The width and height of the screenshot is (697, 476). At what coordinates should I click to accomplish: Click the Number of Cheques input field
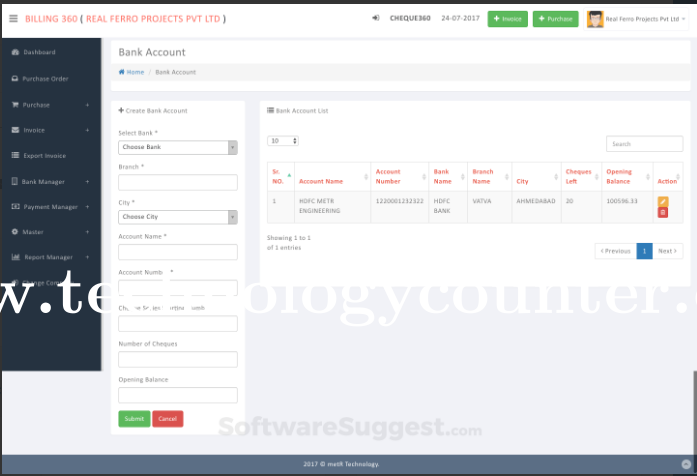click(178, 359)
